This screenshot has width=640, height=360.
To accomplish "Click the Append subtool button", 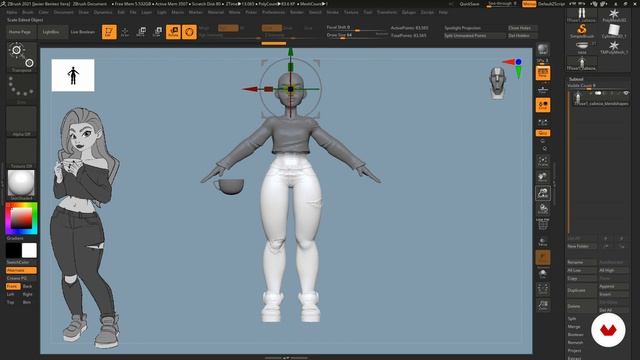I will 613,287.
